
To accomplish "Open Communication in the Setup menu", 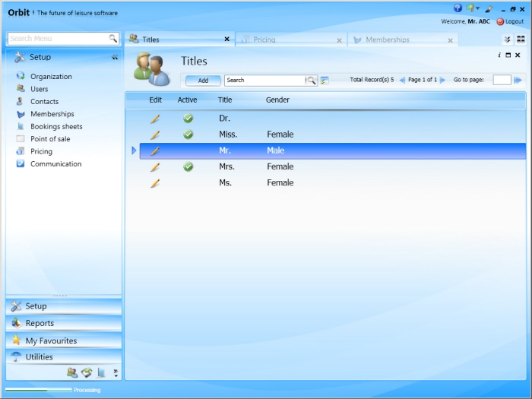I will tap(56, 164).
